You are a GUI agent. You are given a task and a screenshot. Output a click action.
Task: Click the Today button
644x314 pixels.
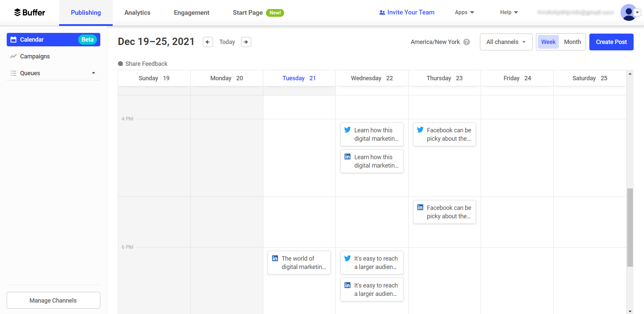click(227, 42)
